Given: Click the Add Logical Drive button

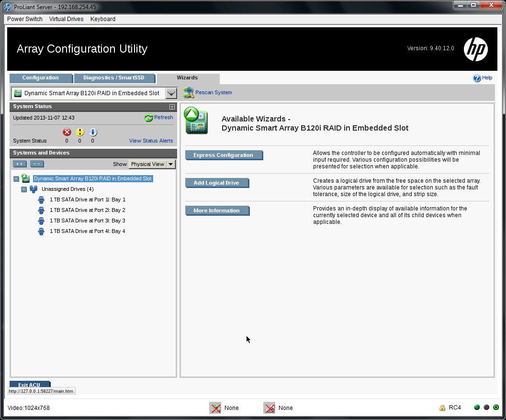Looking at the screenshot, I should [217, 183].
